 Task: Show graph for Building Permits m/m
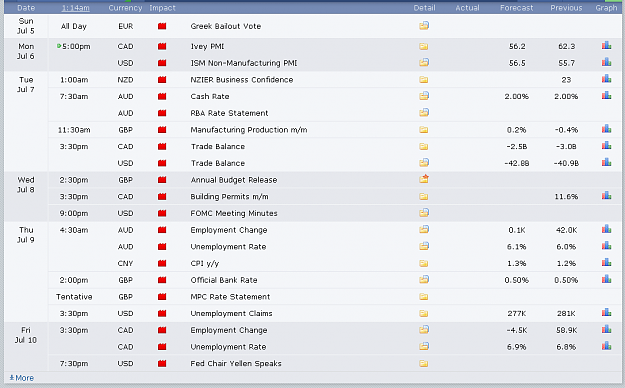tap(606, 196)
